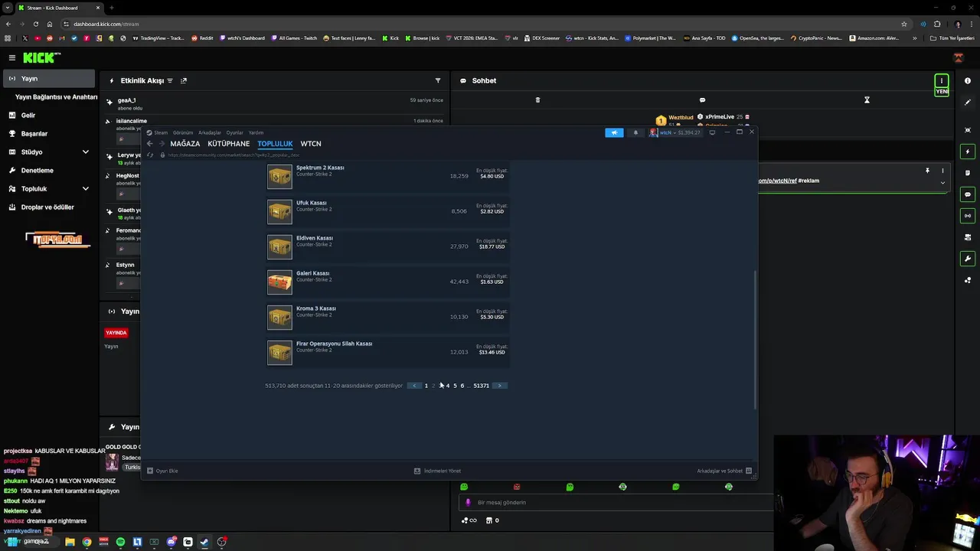Expand the Stüdyo sidebar section

(x=85, y=152)
